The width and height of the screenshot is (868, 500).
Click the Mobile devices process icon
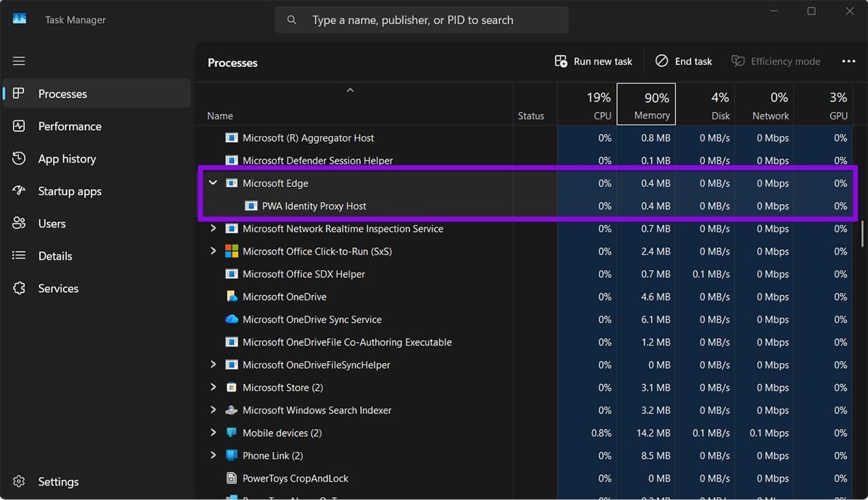pyautogui.click(x=232, y=433)
